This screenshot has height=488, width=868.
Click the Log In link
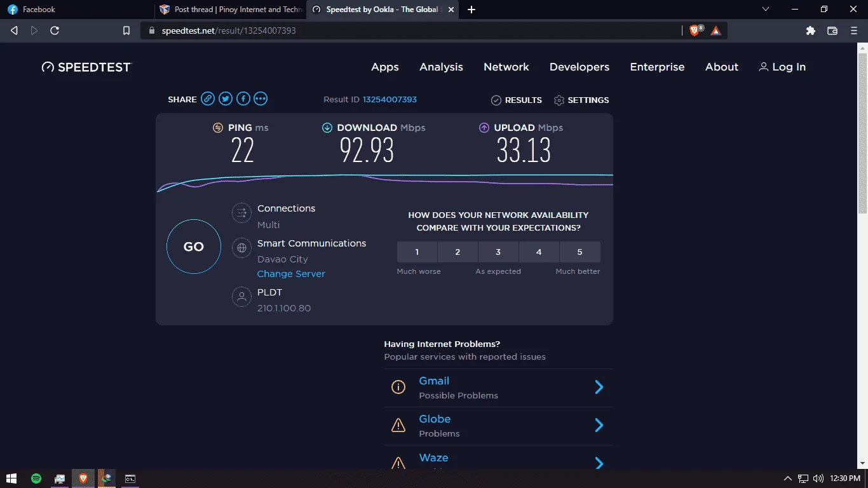pyautogui.click(x=782, y=67)
